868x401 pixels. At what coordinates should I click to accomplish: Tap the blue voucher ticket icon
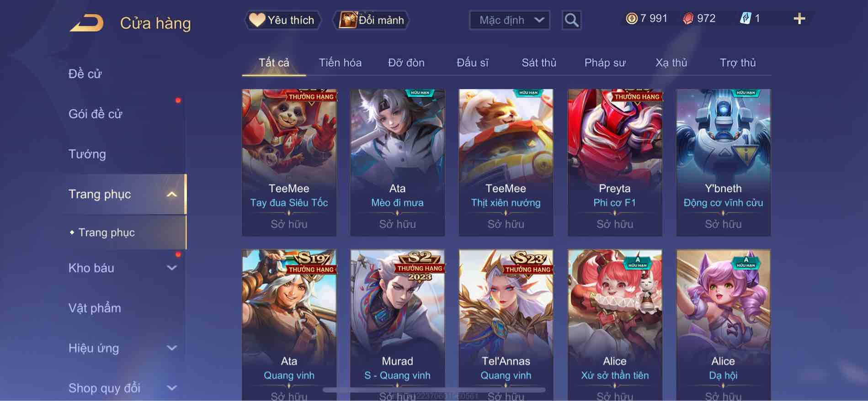[x=745, y=18]
